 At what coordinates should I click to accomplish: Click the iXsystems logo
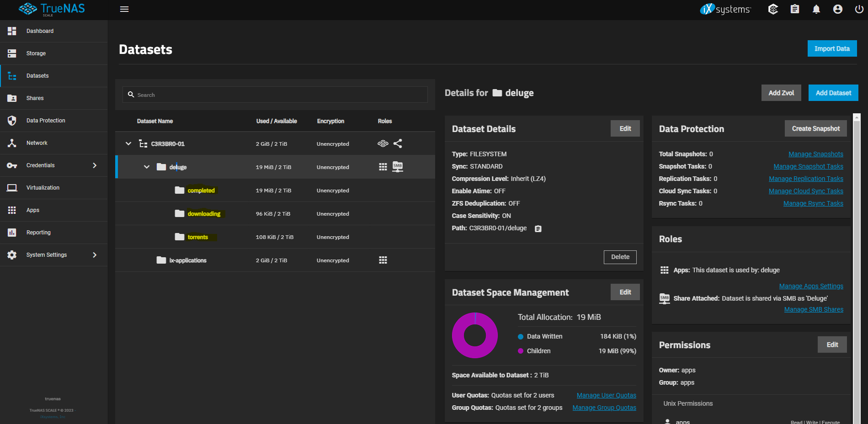point(725,9)
